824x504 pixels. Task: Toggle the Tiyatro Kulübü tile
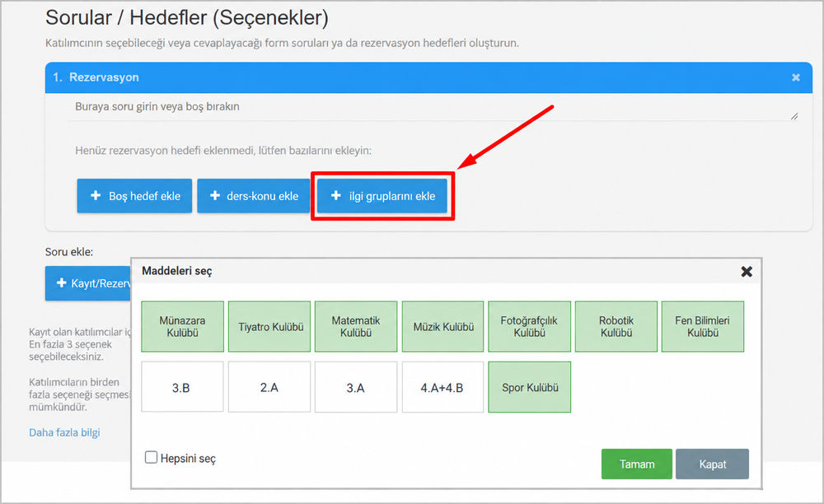269,327
